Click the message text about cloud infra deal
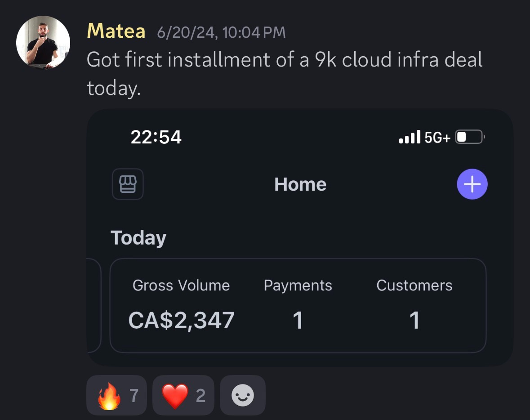 click(284, 60)
